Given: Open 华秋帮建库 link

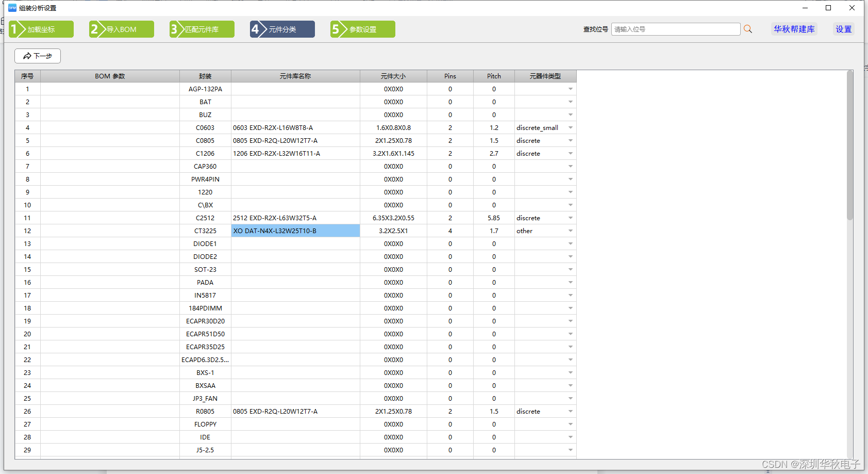Looking at the screenshot, I should tap(794, 29).
